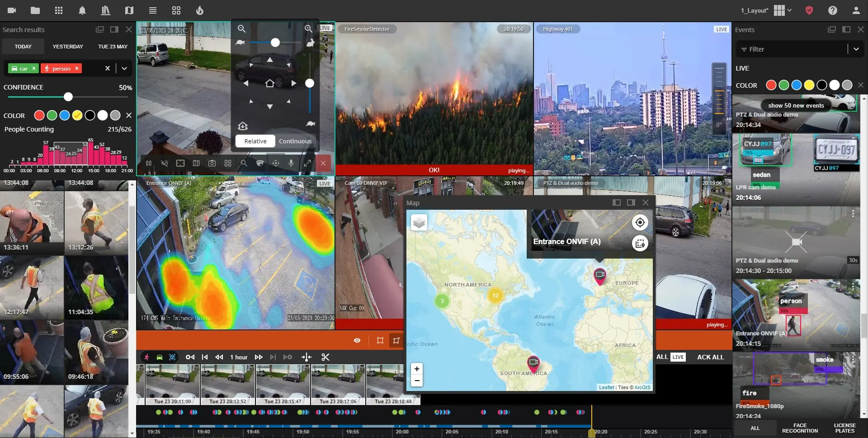The height and width of the screenshot is (438, 868).
Task: Click show 50 new events button
Action: (796, 105)
